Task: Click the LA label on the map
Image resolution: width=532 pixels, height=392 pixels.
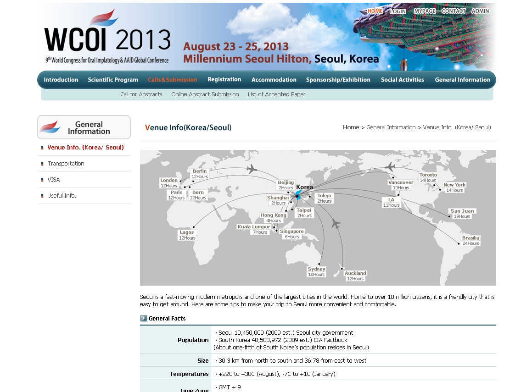Action: (x=391, y=202)
